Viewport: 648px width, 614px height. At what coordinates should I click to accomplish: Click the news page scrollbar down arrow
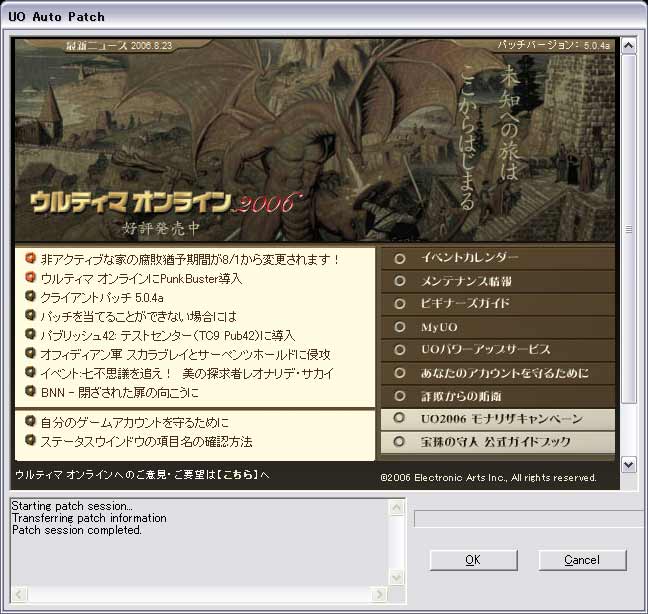(x=629, y=465)
